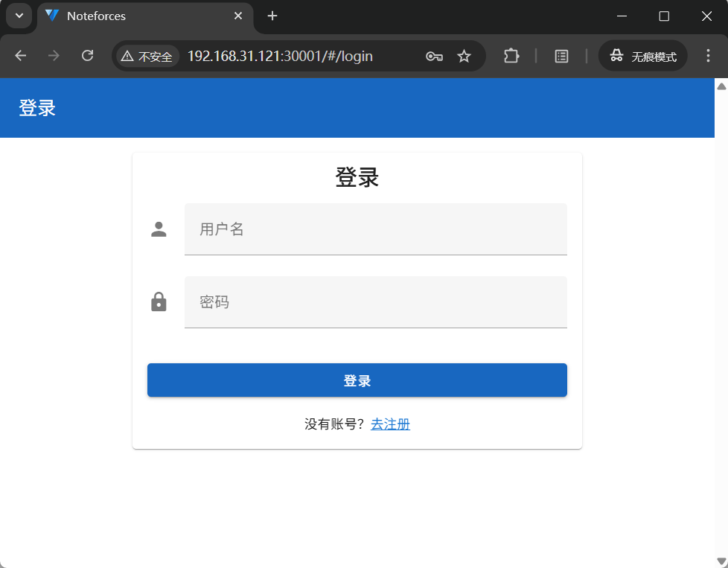Open the Chrome three-dot menu

point(708,56)
